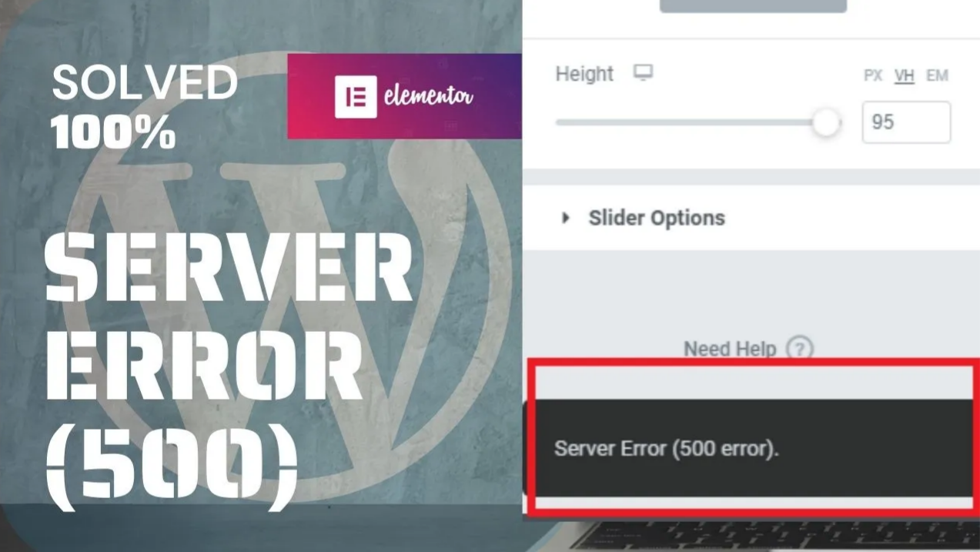
Task: Click the elementor wordmark text
Action: coord(428,97)
